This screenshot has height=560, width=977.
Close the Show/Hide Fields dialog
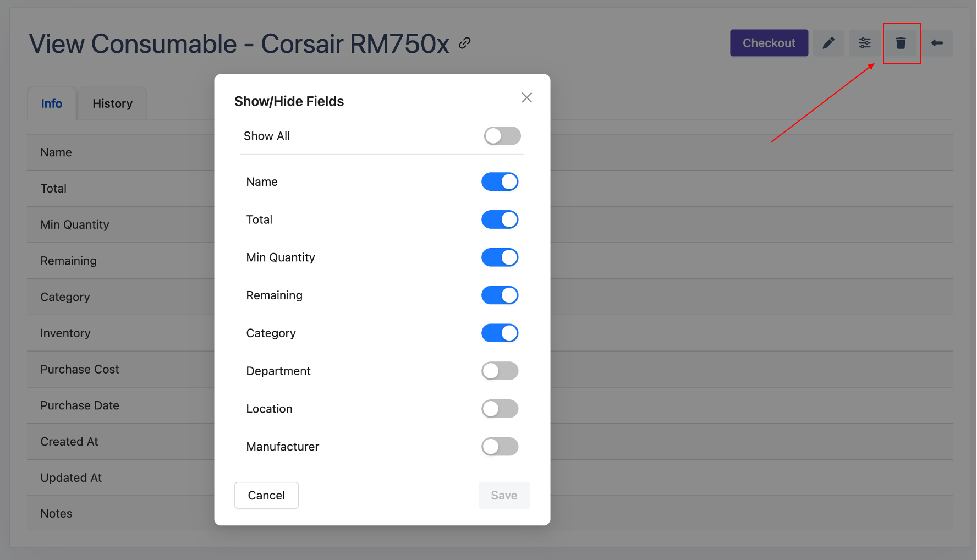point(526,98)
